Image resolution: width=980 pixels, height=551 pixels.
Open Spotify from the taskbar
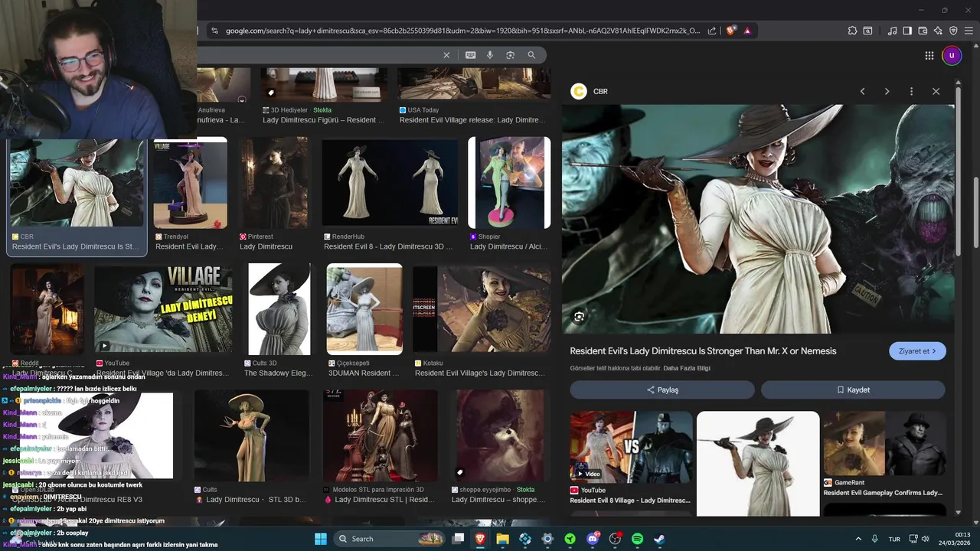click(637, 539)
